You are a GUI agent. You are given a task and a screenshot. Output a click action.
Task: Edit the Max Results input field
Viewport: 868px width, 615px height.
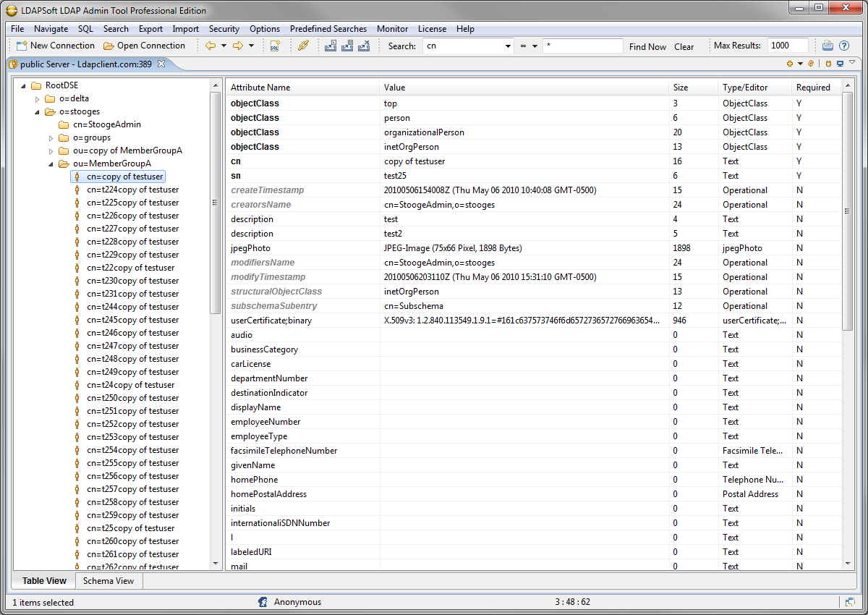click(x=788, y=45)
